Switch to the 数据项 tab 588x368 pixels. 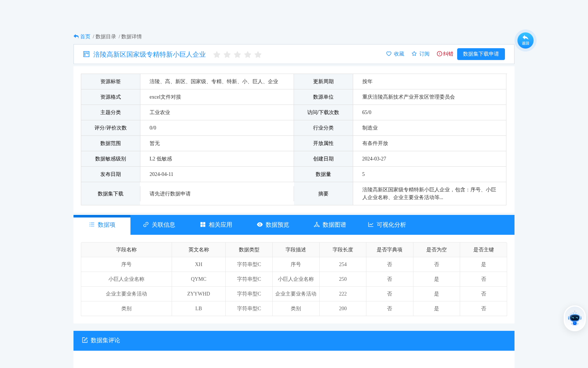click(x=102, y=225)
